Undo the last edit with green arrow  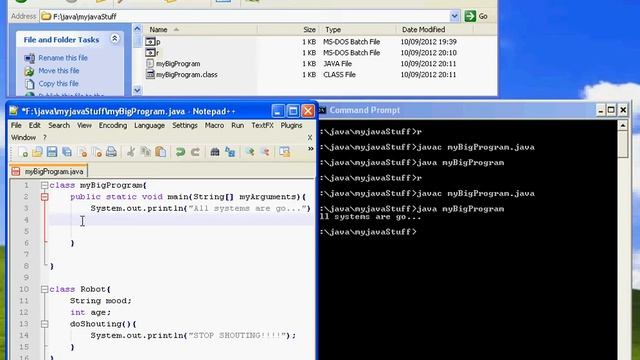coord(180,152)
